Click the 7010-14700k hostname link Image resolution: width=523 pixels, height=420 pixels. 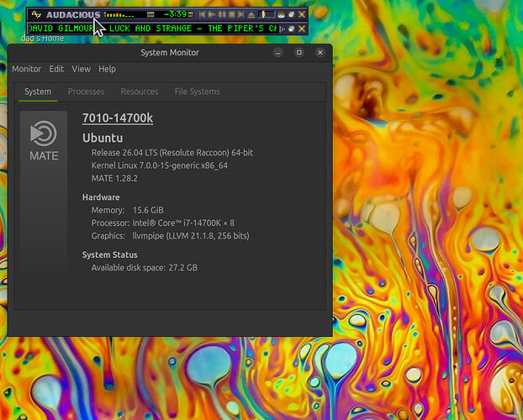(118, 118)
